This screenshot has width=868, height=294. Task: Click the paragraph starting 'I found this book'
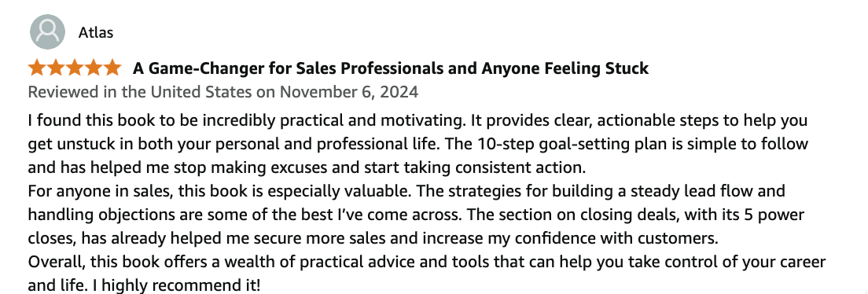[418, 143]
